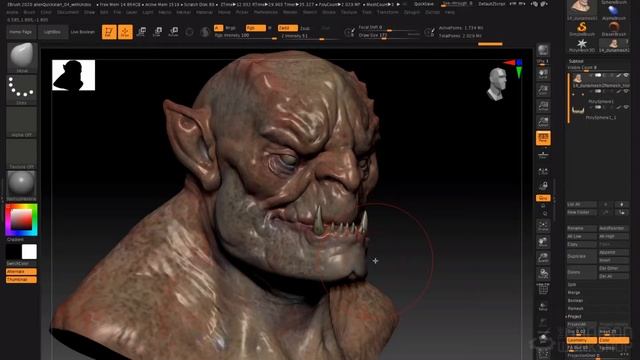Expand the Merge section
This screenshot has width=640, height=360.
pyautogui.click(x=574, y=293)
